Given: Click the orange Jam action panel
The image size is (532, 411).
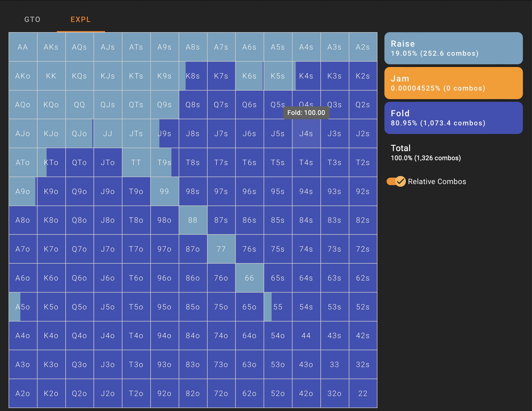Looking at the screenshot, I should tap(453, 83).
